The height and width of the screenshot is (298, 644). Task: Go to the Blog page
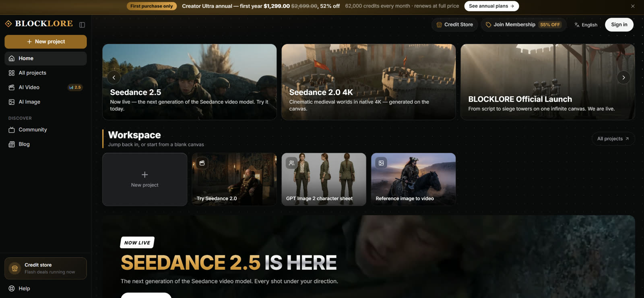[x=45, y=144]
